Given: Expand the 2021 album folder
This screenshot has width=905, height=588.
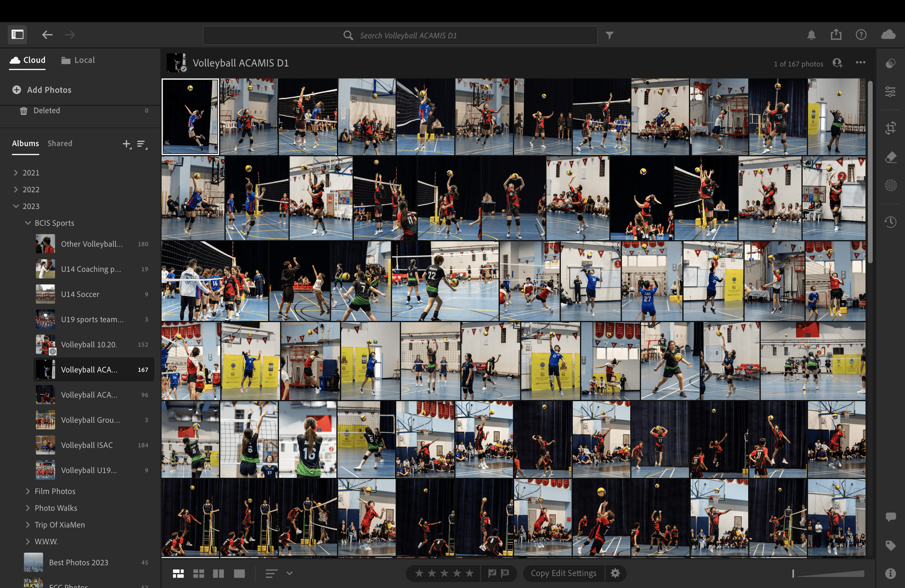Looking at the screenshot, I should (16, 173).
